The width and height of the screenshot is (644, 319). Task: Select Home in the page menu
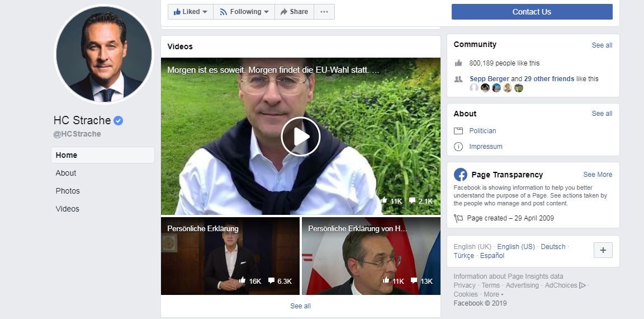(103, 155)
